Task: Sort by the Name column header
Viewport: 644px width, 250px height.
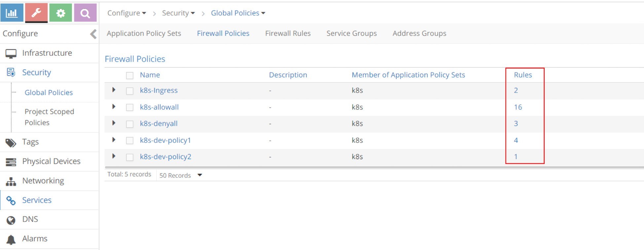Action: (x=150, y=75)
